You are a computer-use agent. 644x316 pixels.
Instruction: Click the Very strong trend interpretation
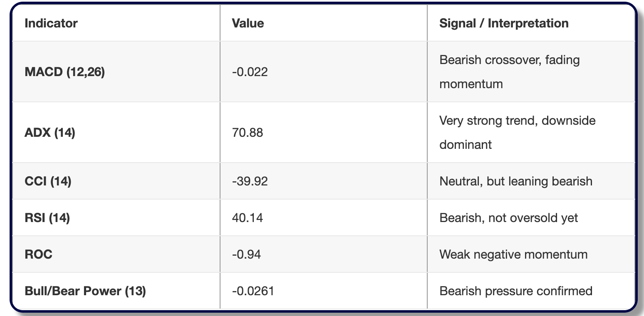517,133
